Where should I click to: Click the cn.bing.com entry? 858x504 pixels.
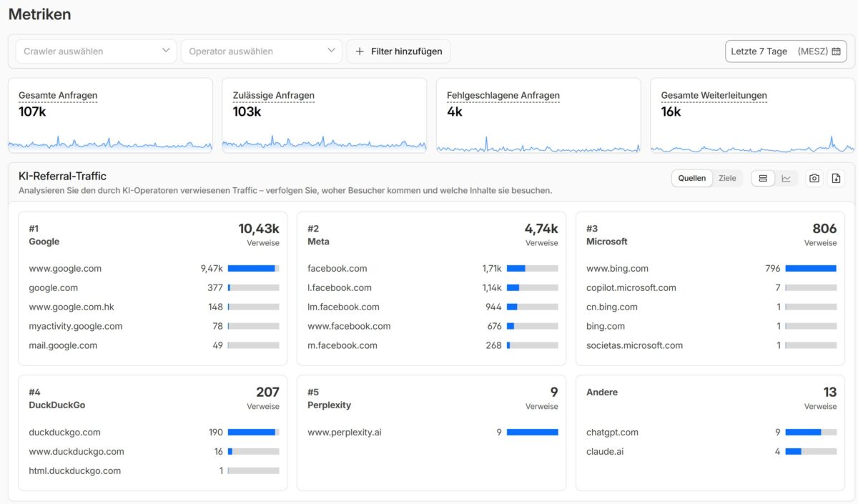click(612, 307)
